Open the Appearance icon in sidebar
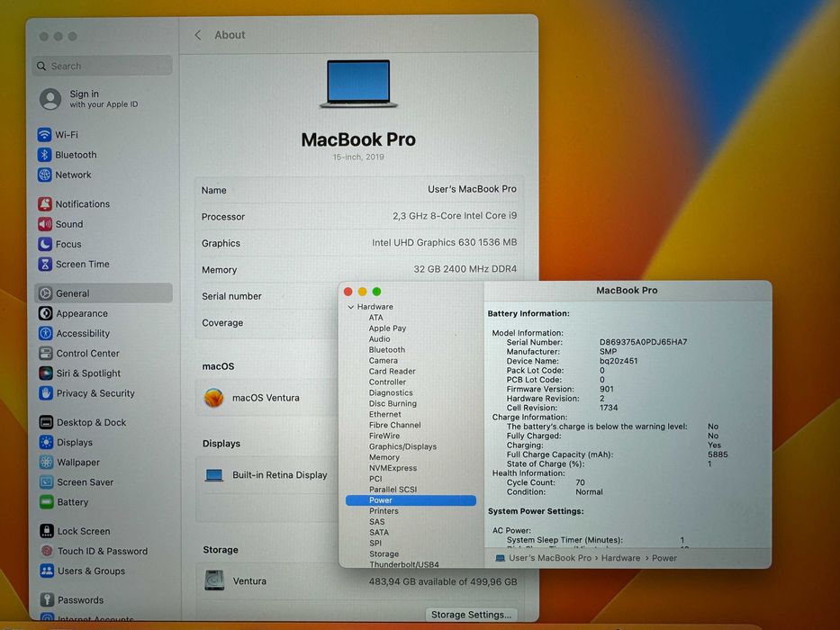 46,313
